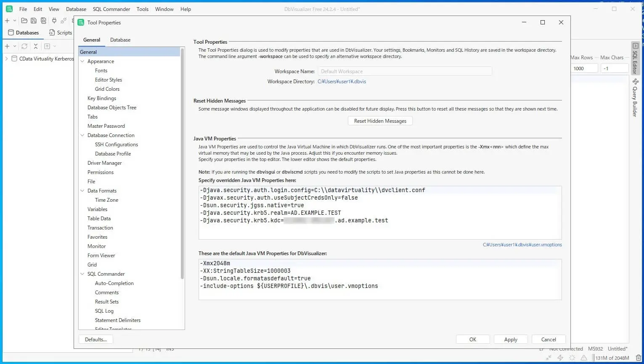Screen dimensions: 644x364
Task: Expand the CData Virtuality Kerberos connection node
Action: click(x=6, y=59)
